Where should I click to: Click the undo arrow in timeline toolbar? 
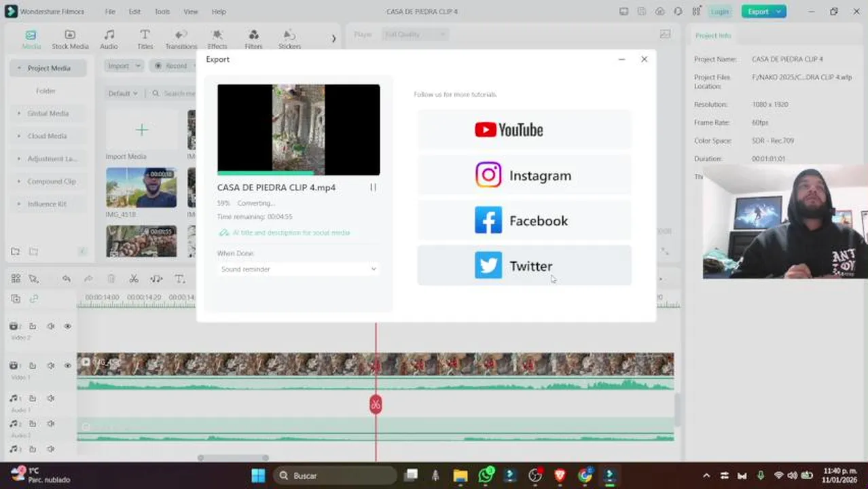click(66, 278)
